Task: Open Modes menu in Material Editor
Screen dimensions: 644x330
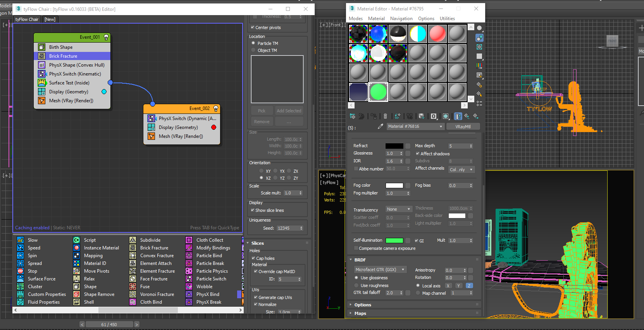Action: pos(356,19)
